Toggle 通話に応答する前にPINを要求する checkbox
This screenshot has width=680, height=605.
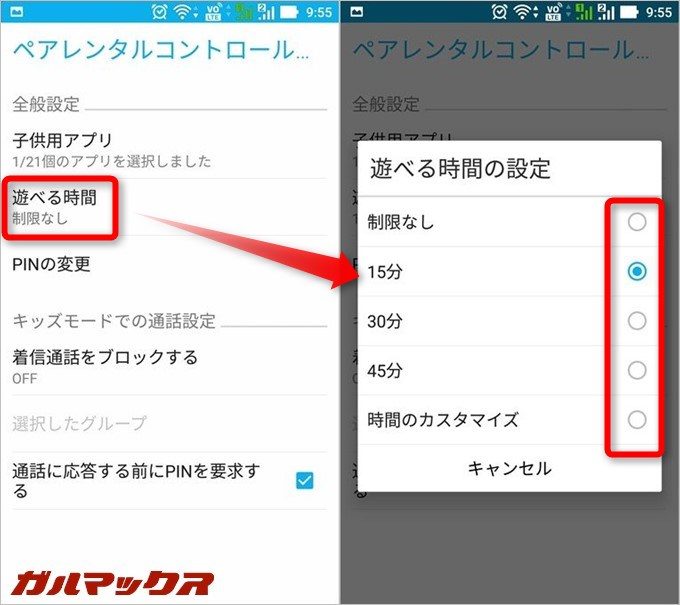click(304, 481)
